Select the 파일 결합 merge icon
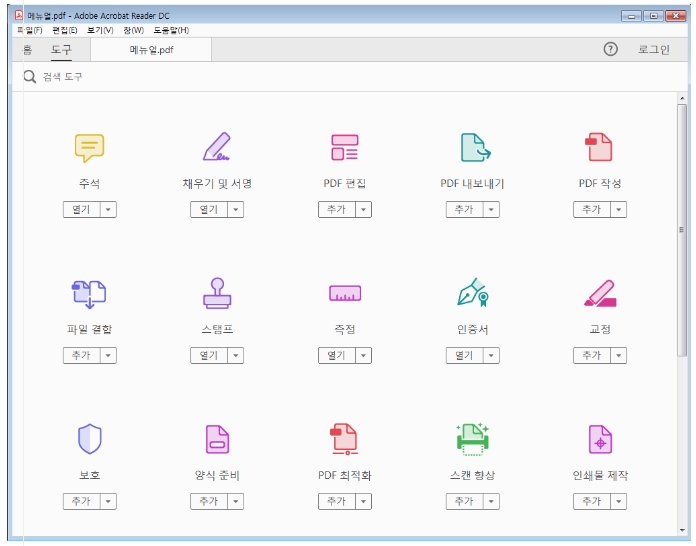Image resolution: width=696 pixels, height=546 pixels. point(89,294)
